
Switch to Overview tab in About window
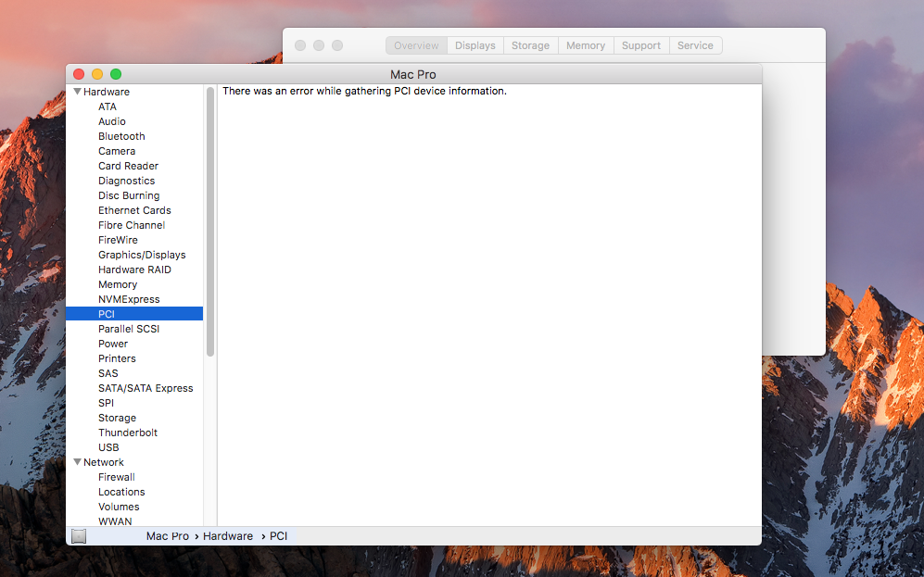416,45
